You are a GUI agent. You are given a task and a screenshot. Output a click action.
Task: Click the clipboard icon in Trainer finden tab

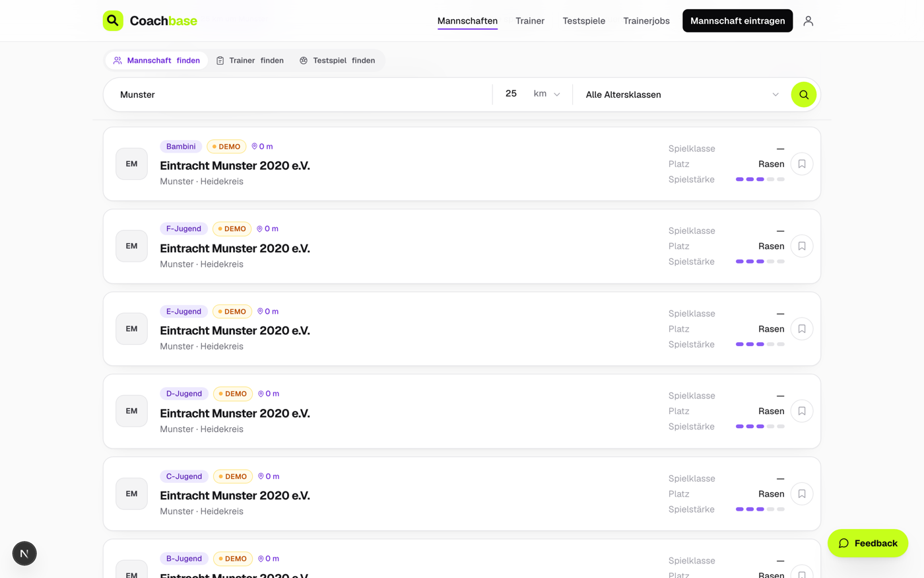[x=220, y=61]
